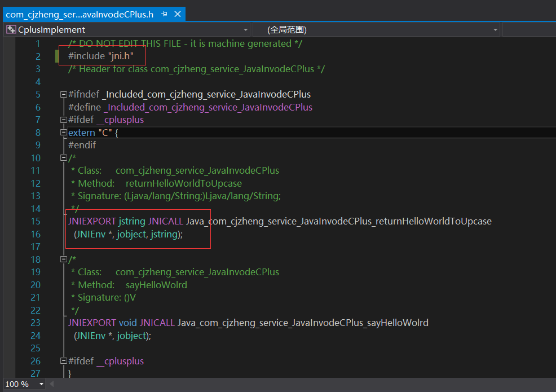The width and height of the screenshot is (556, 392).
Task: Click line number 15 in the gutter
Action: [36, 221]
